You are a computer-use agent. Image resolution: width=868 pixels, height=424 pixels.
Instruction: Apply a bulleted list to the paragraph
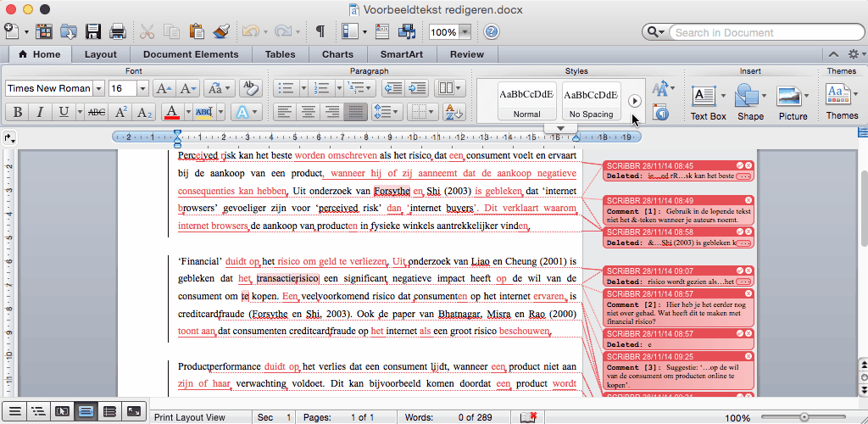pyautogui.click(x=286, y=88)
